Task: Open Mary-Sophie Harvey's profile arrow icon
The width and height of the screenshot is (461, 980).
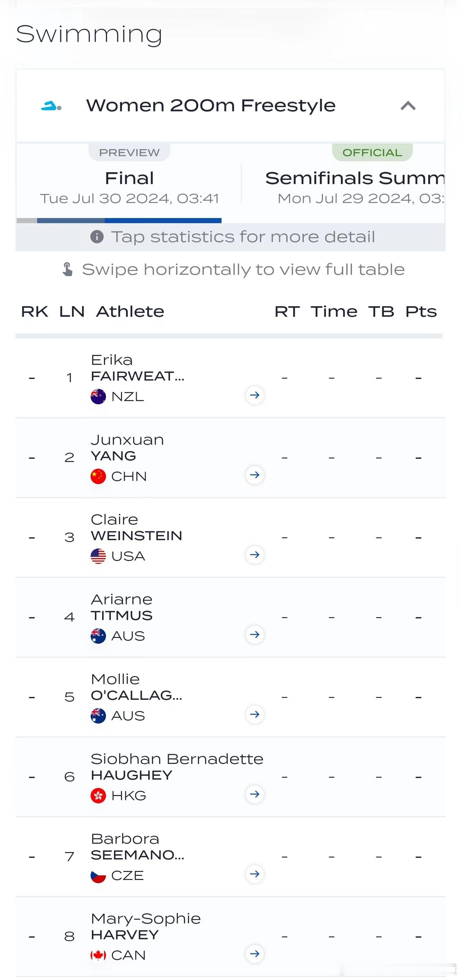Action: click(x=255, y=953)
